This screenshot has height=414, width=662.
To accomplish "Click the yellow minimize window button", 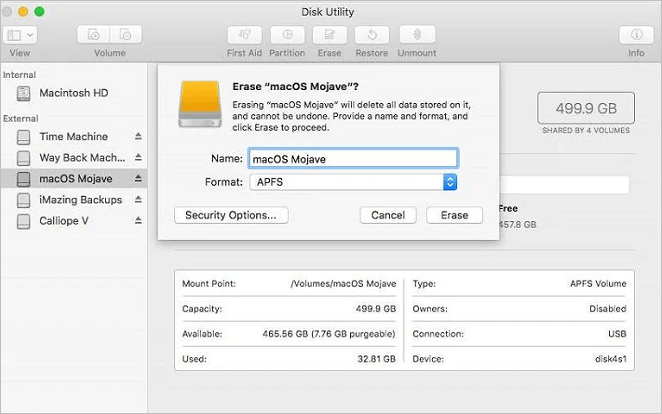I will click(x=23, y=11).
